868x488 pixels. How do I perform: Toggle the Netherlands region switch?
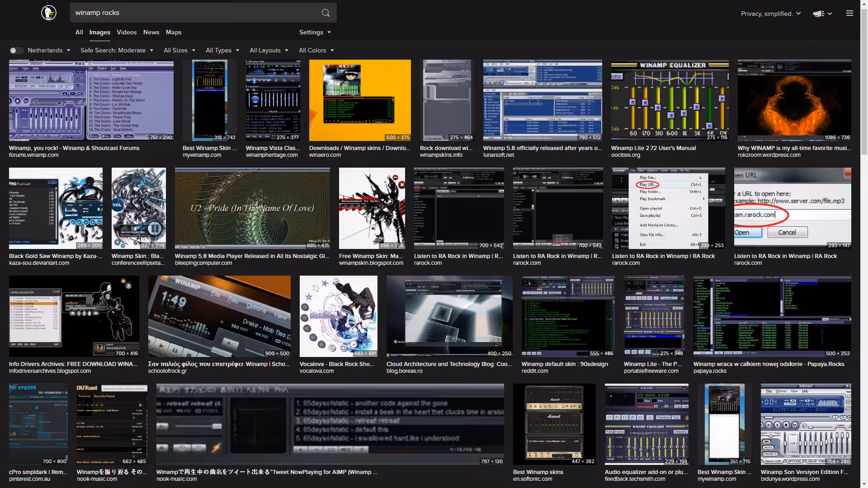[16, 51]
